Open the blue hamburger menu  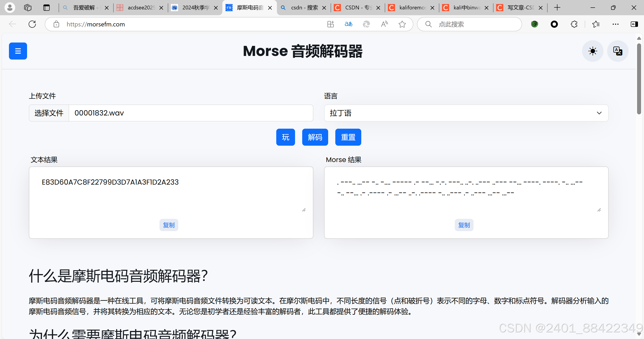pyautogui.click(x=18, y=51)
